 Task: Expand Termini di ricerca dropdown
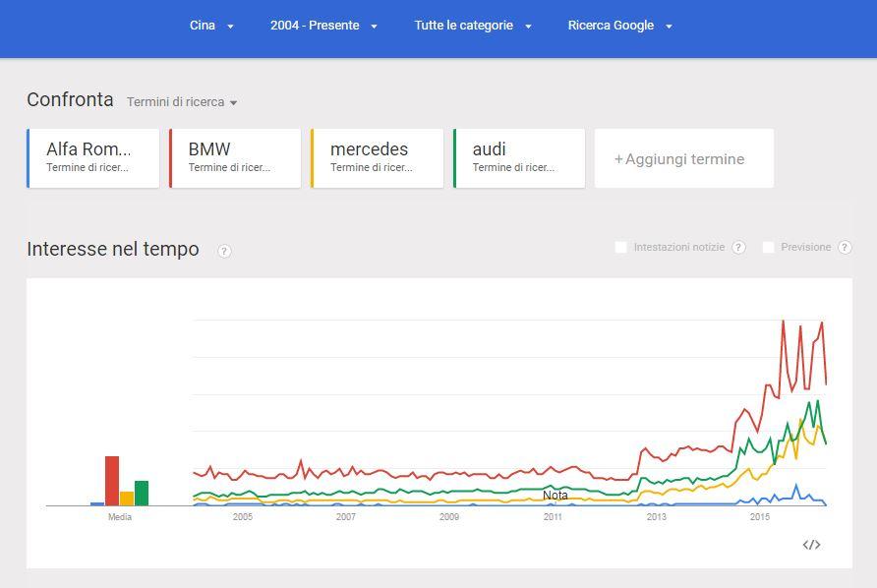tap(182, 102)
